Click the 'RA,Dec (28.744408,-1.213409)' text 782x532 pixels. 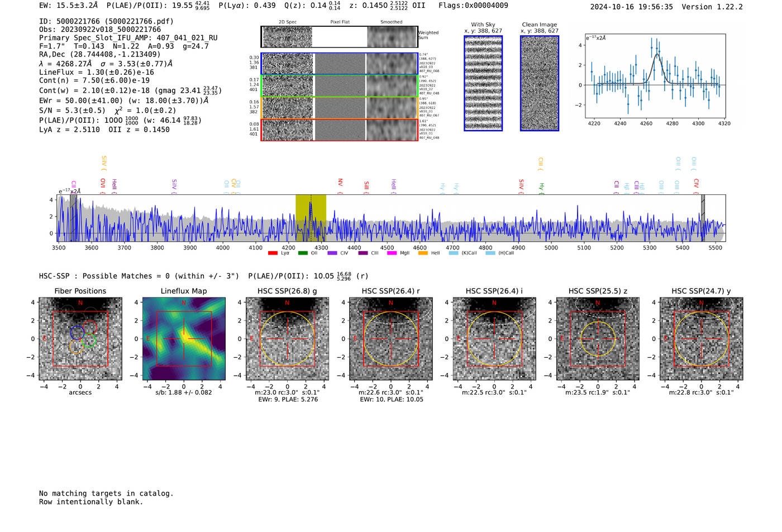pyautogui.click(x=100, y=54)
